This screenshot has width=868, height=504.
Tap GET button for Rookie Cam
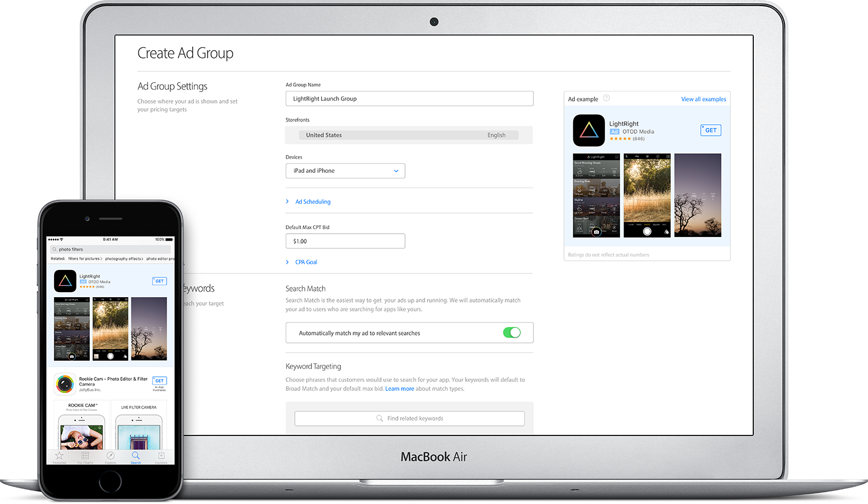pos(159,381)
